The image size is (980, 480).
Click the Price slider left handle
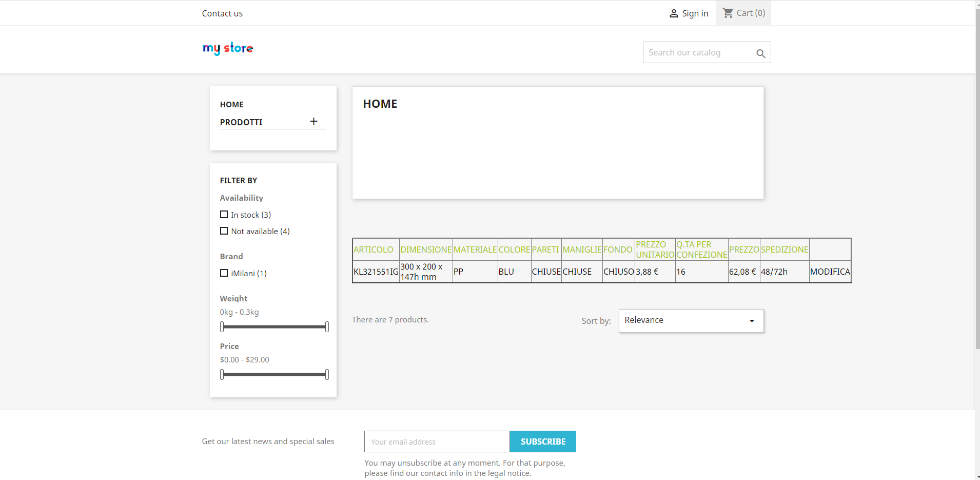[x=222, y=374]
